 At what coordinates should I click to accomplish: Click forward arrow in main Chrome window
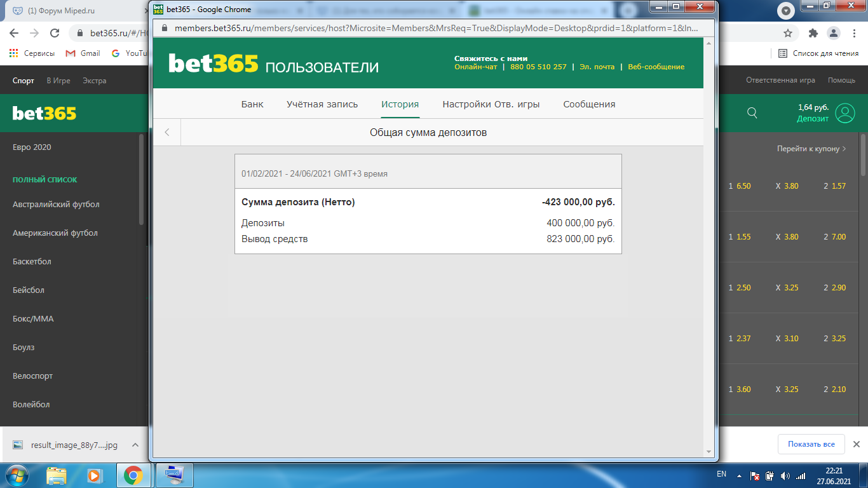click(x=34, y=33)
